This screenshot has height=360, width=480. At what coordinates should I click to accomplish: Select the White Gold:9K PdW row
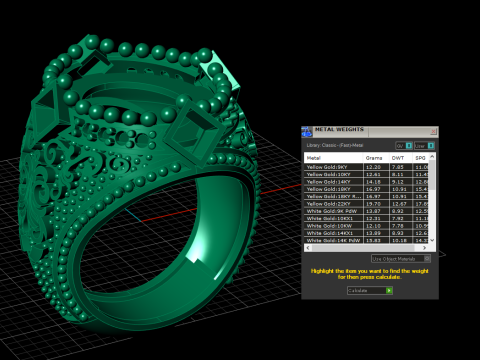coord(366,211)
